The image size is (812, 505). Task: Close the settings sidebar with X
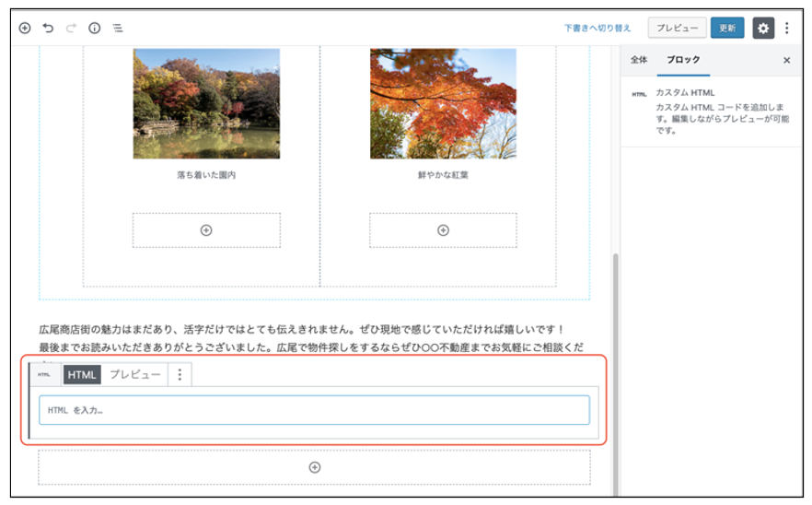pos(786,60)
